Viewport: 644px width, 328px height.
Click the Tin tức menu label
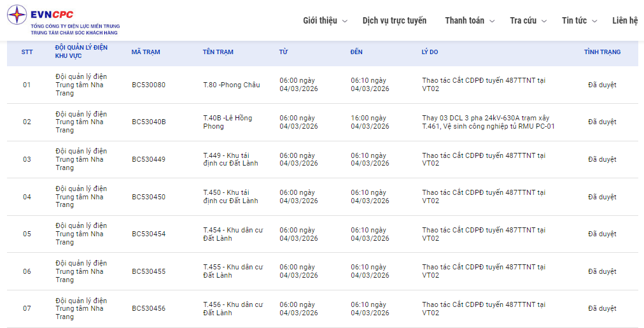click(574, 20)
